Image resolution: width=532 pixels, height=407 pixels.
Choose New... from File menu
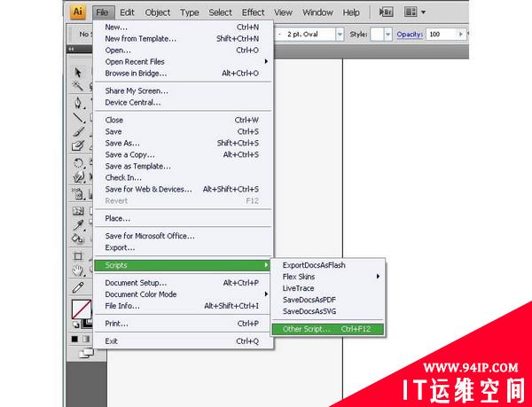pyautogui.click(x=183, y=27)
